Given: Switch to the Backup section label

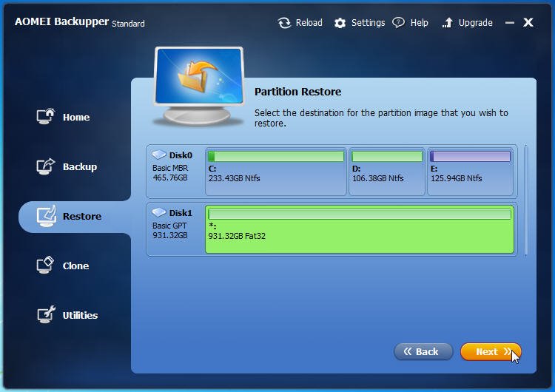Looking at the screenshot, I should (x=80, y=166).
